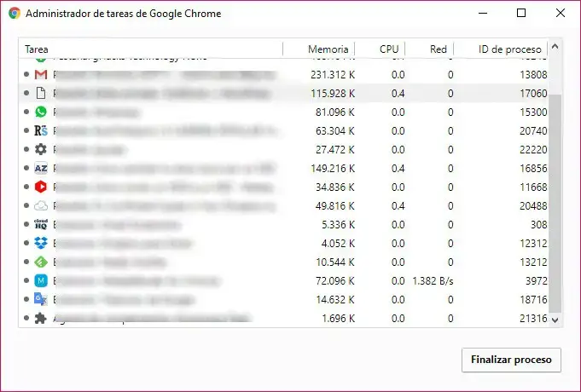Select memory value 1.696 K

(x=338, y=319)
